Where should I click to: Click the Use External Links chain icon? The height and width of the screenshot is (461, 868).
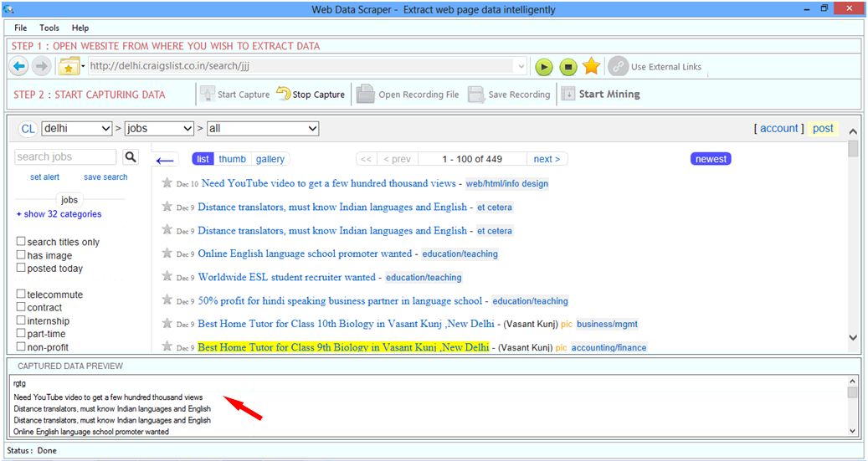pos(618,66)
